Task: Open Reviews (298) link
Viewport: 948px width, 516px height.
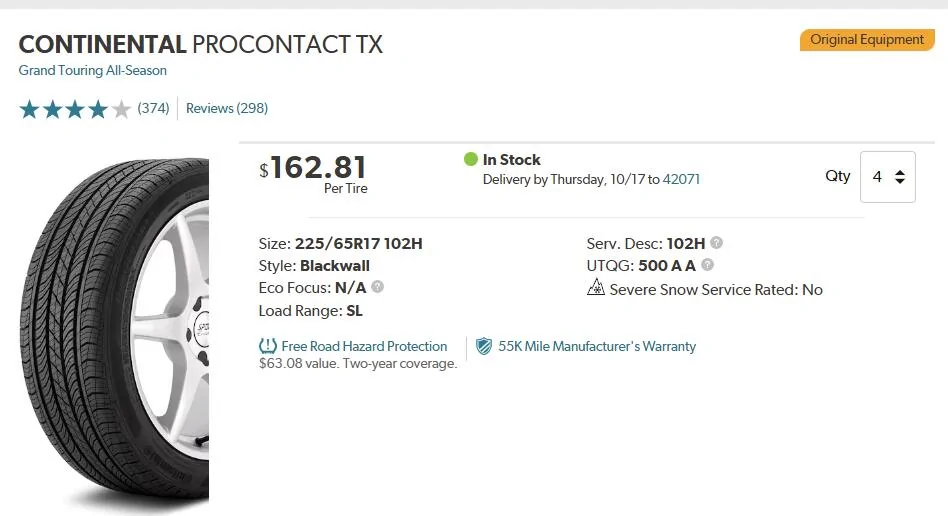Action: (227, 108)
